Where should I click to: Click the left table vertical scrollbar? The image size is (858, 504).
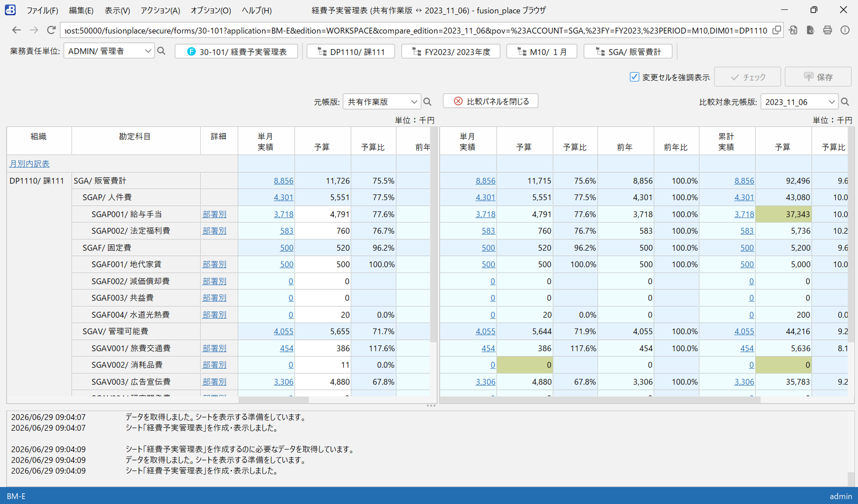click(433, 235)
